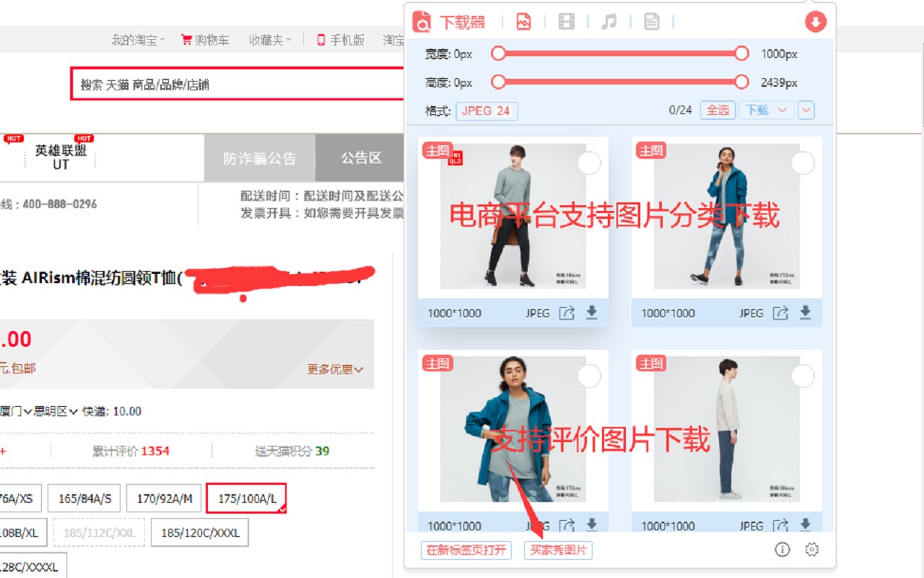Open the 厦门 city dropdown
924x578 pixels.
16,411
